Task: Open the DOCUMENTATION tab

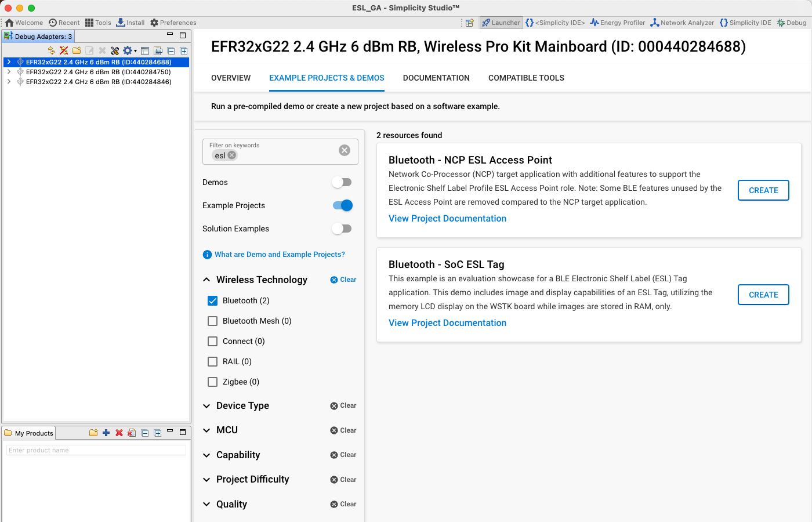Action: coord(436,78)
